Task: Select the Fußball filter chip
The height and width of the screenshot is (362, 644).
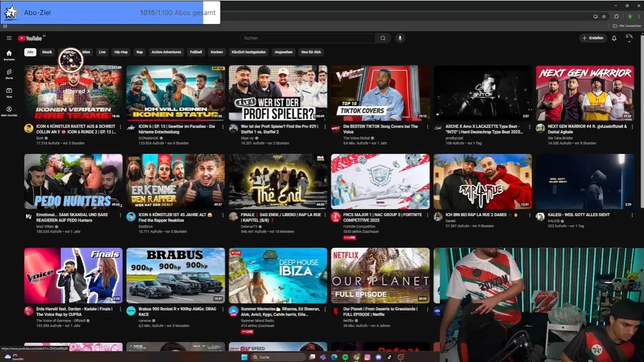Action: (x=196, y=52)
